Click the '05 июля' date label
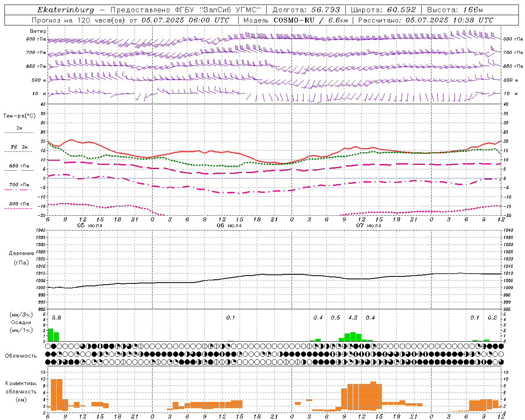The height and width of the screenshot is (420, 525). [x=90, y=226]
